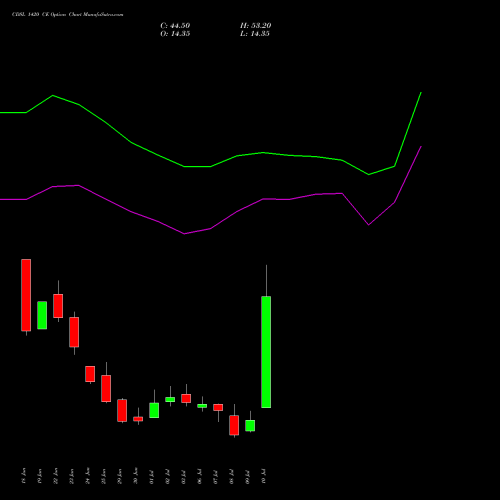Select the green candle above 09 Jul

[250, 425]
